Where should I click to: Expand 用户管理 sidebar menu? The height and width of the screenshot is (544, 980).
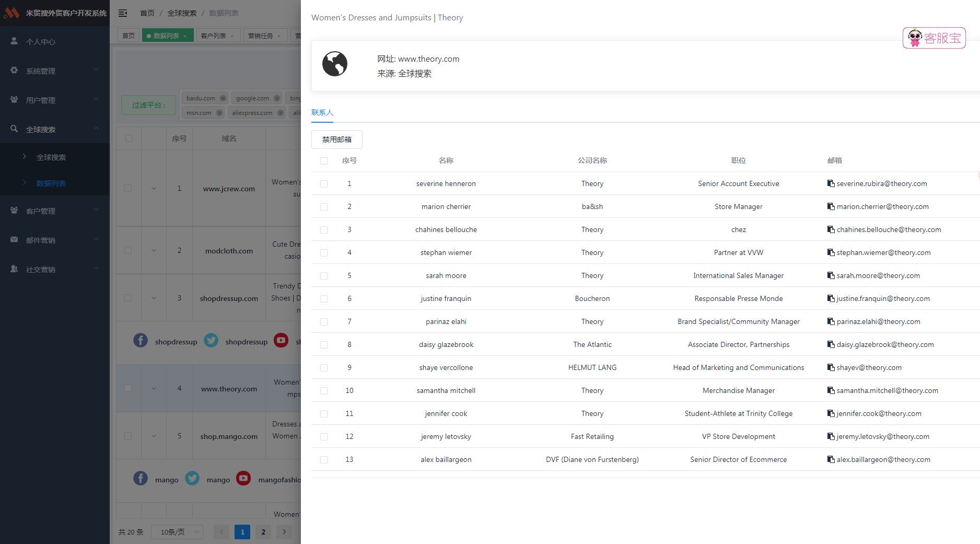[x=55, y=100]
